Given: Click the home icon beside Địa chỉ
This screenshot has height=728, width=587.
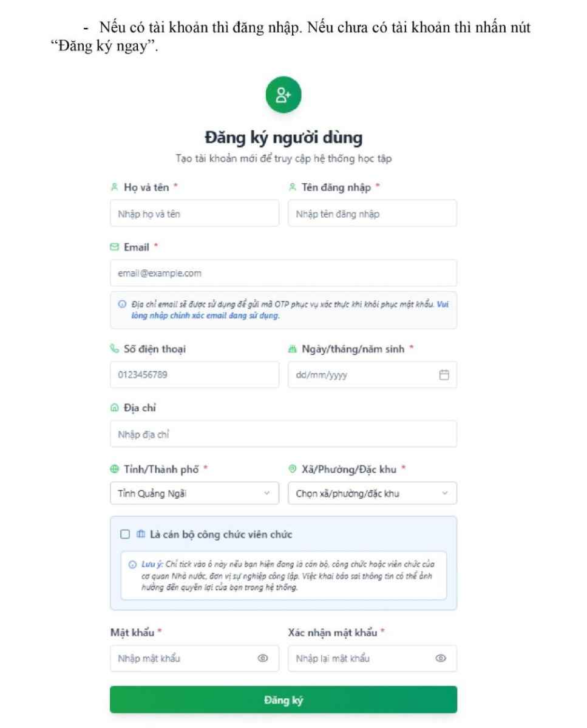Looking at the screenshot, I should click(114, 408).
